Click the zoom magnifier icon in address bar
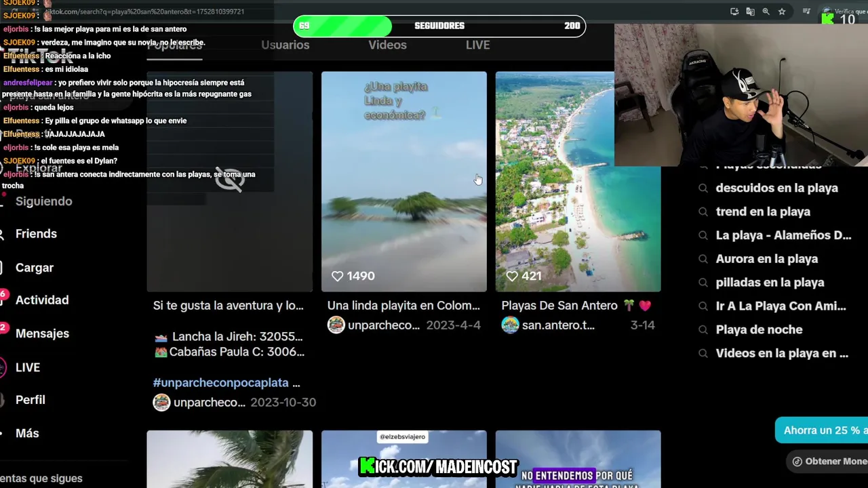 click(766, 12)
